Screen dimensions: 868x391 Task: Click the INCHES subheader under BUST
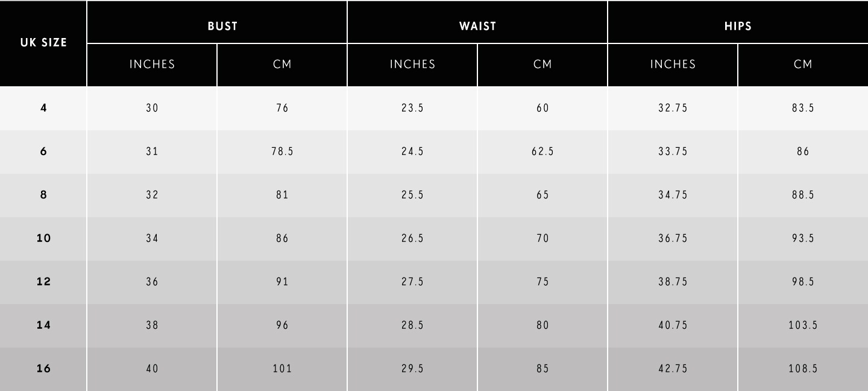click(x=152, y=65)
